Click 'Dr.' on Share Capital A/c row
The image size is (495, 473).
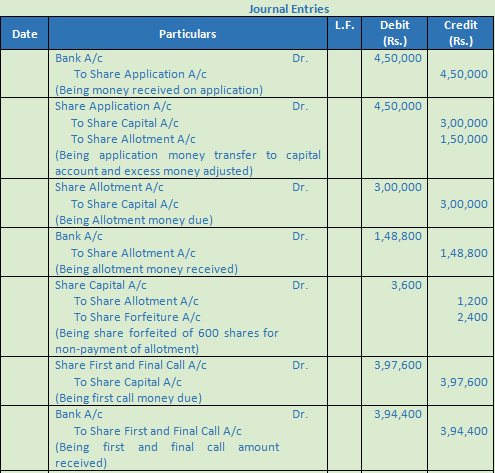pos(300,285)
